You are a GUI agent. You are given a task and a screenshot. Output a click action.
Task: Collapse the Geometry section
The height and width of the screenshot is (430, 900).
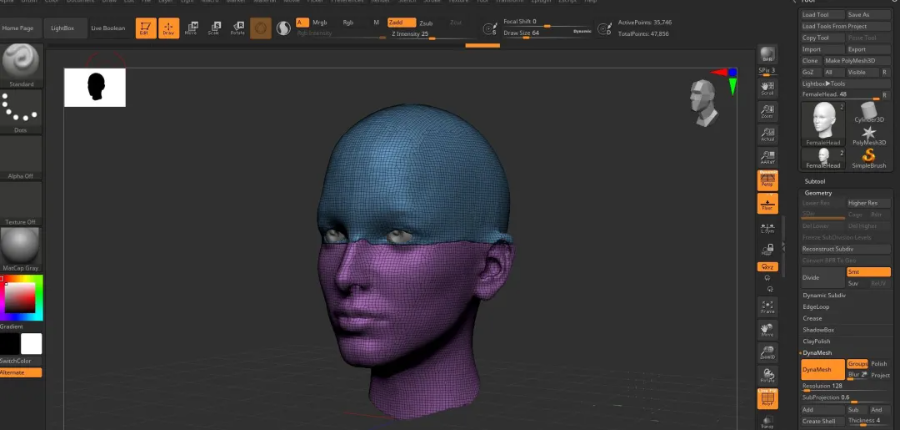818,193
